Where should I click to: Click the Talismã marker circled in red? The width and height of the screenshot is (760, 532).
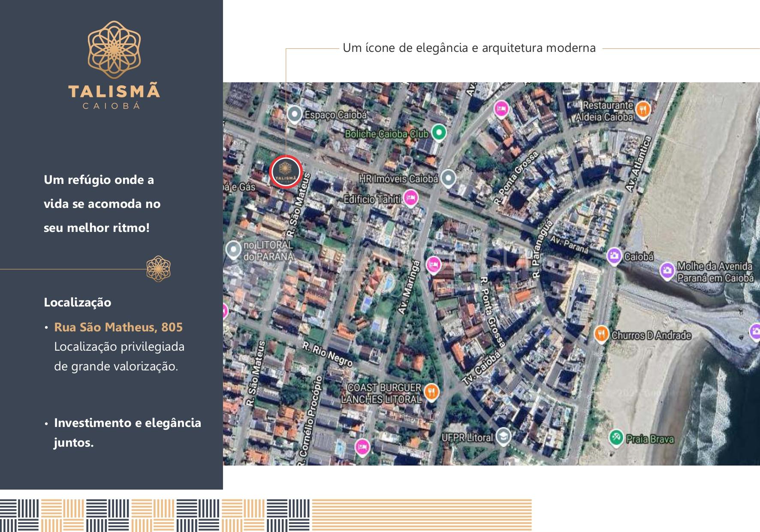(286, 171)
